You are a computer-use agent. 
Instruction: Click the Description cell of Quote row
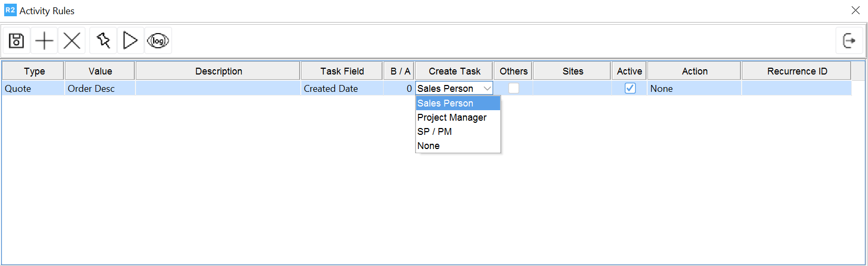point(218,88)
